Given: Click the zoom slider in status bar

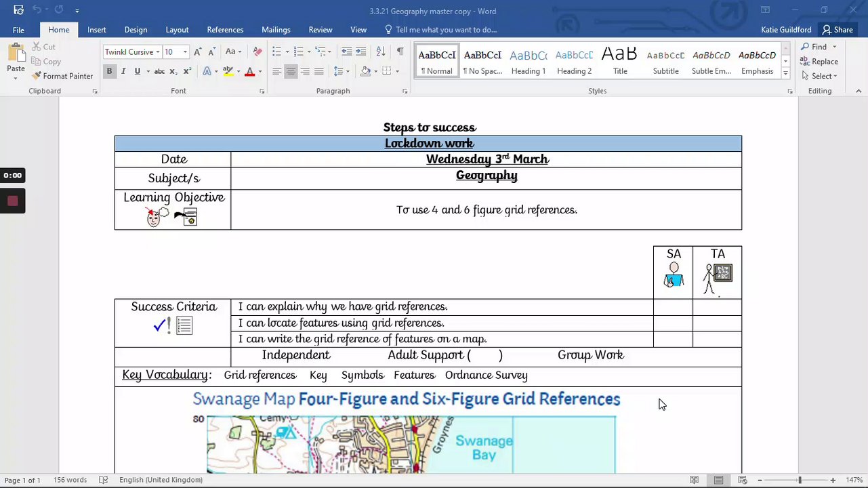Looking at the screenshot, I should 800,480.
